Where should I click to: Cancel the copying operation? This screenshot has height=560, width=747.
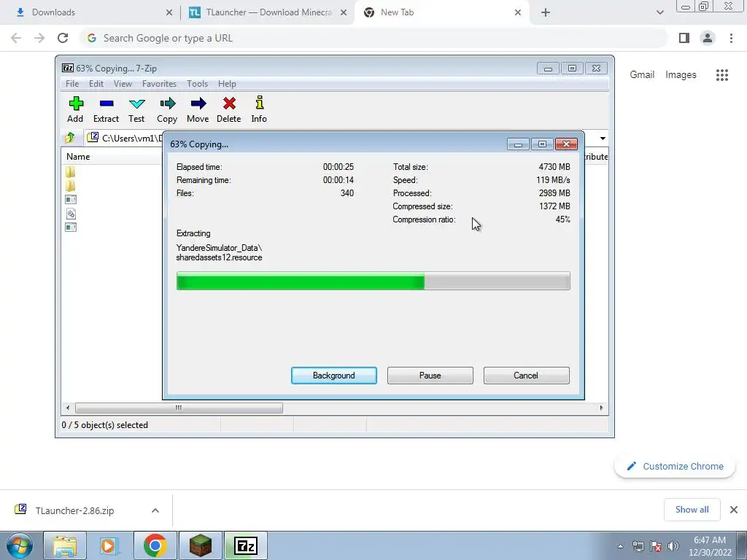(526, 376)
